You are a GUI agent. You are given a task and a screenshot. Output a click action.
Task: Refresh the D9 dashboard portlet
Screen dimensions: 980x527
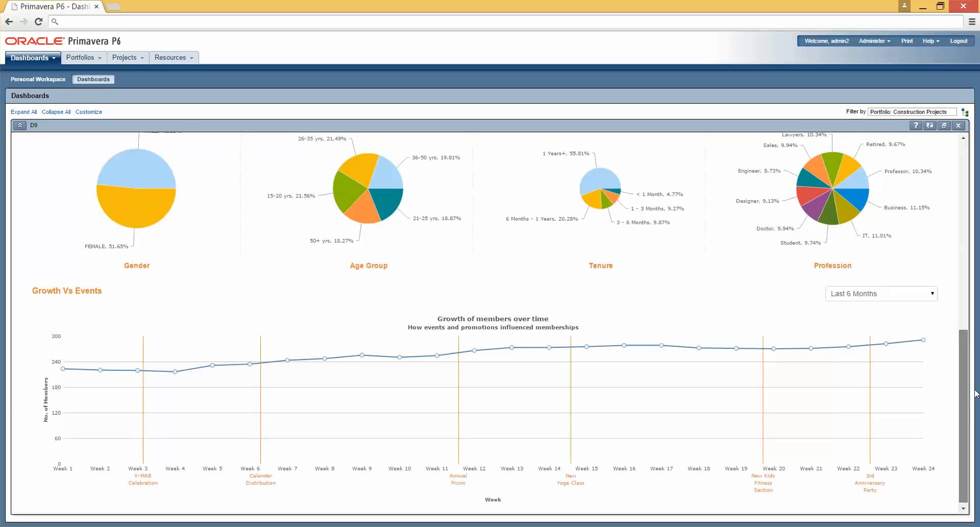click(929, 125)
